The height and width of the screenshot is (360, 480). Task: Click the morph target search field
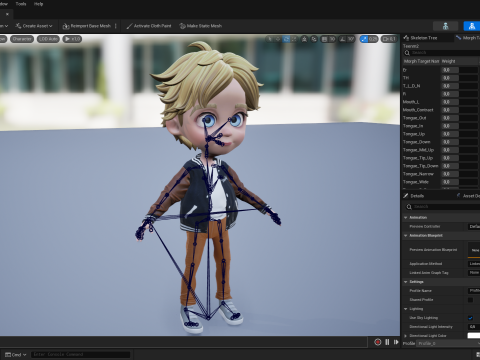442,53
